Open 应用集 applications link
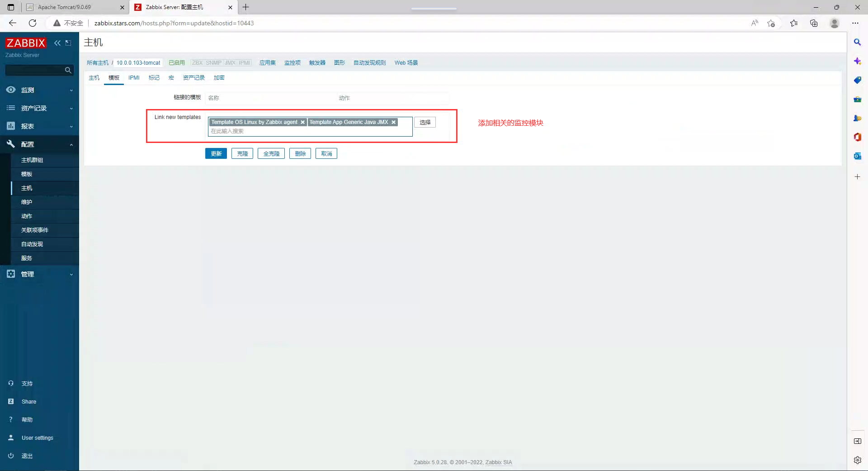Viewport: 868px width, 471px height. point(268,63)
